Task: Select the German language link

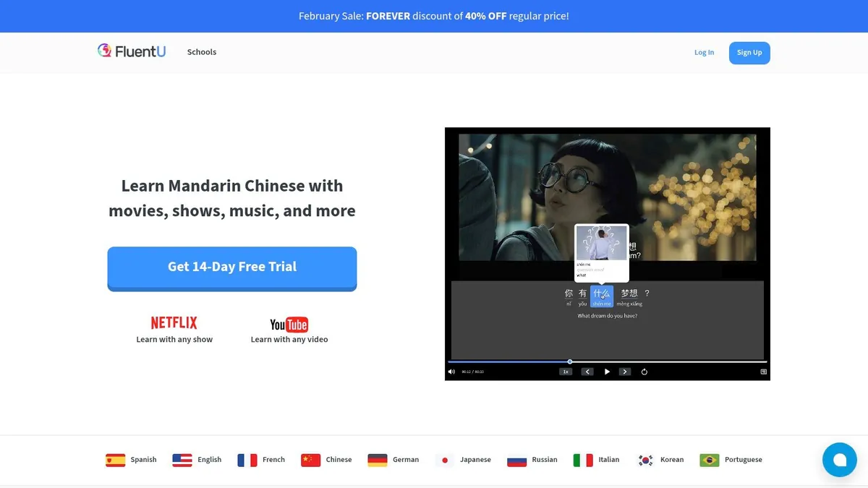Action: (406, 460)
